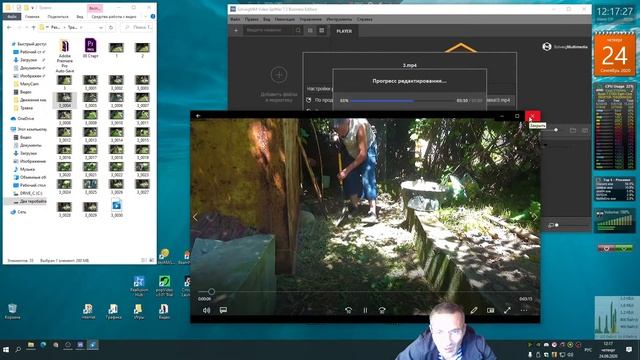Show next video with right chevron
Image resolution: width=640 pixels, height=360 pixels.
(x=535, y=217)
